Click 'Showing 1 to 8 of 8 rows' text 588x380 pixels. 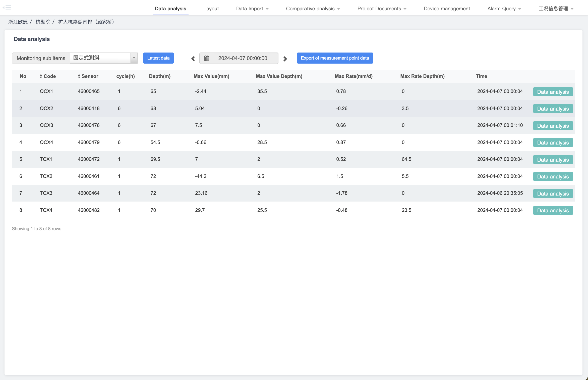37,229
